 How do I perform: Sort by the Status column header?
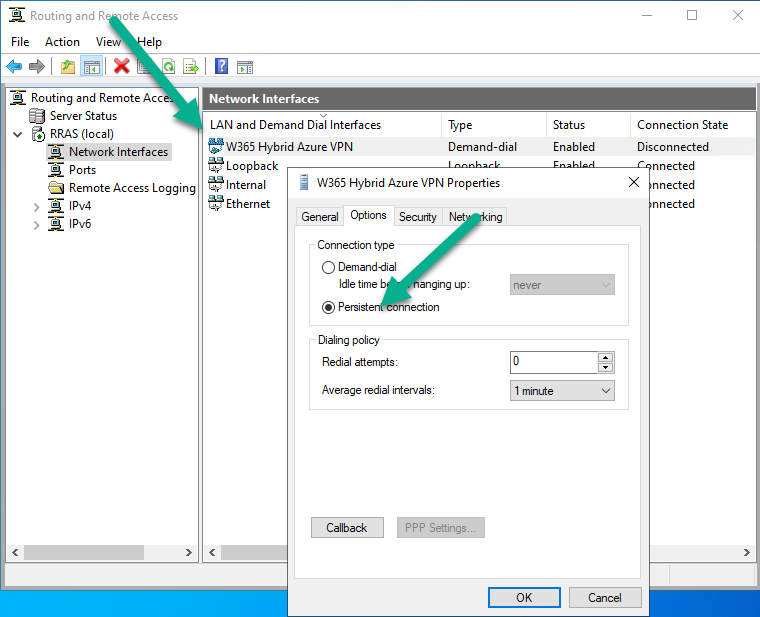588,125
